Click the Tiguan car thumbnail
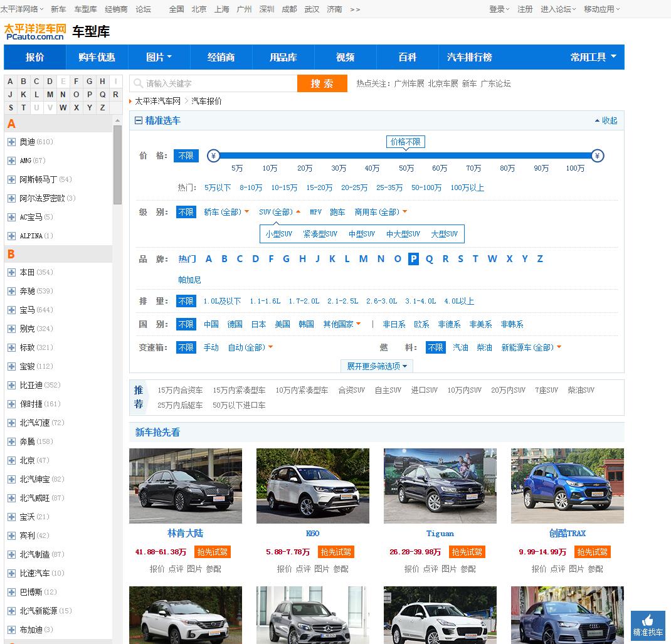Screen dimensions: 671x644 pos(440,485)
